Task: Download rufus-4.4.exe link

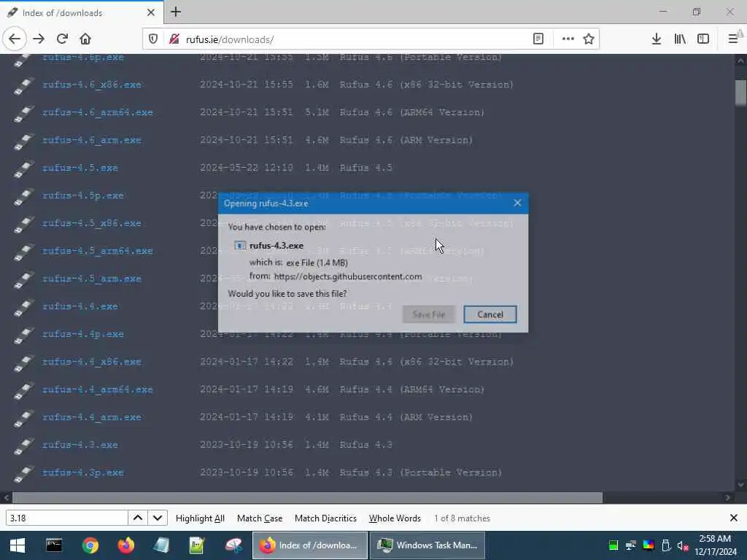Action: click(x=80, y=306)
